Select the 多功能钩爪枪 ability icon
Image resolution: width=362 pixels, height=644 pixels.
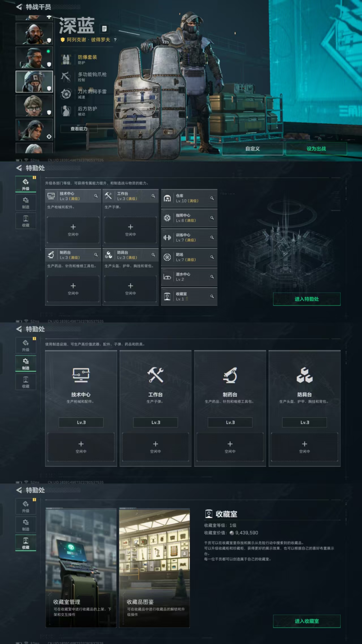pos(66,77)
